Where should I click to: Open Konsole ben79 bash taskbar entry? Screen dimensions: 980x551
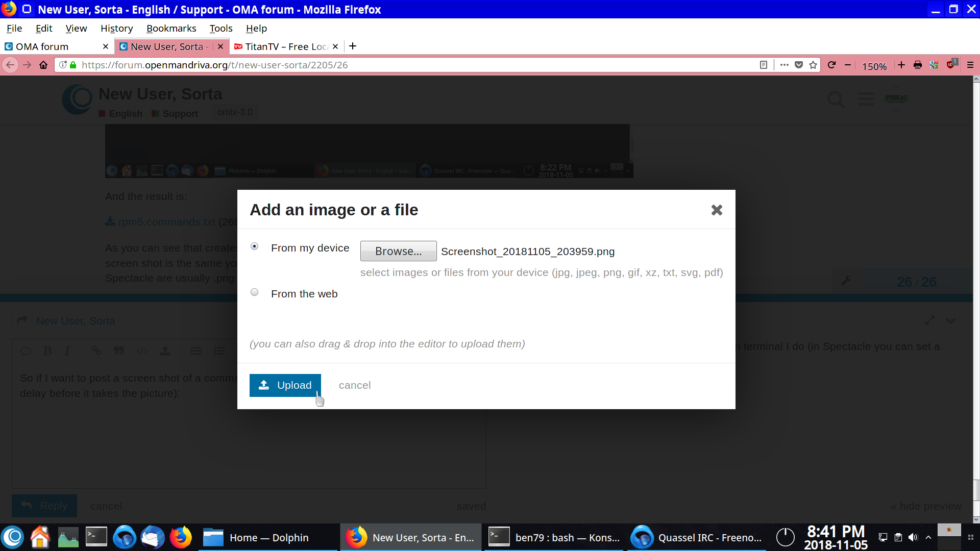pyautogui.click(x=554, y=537)
